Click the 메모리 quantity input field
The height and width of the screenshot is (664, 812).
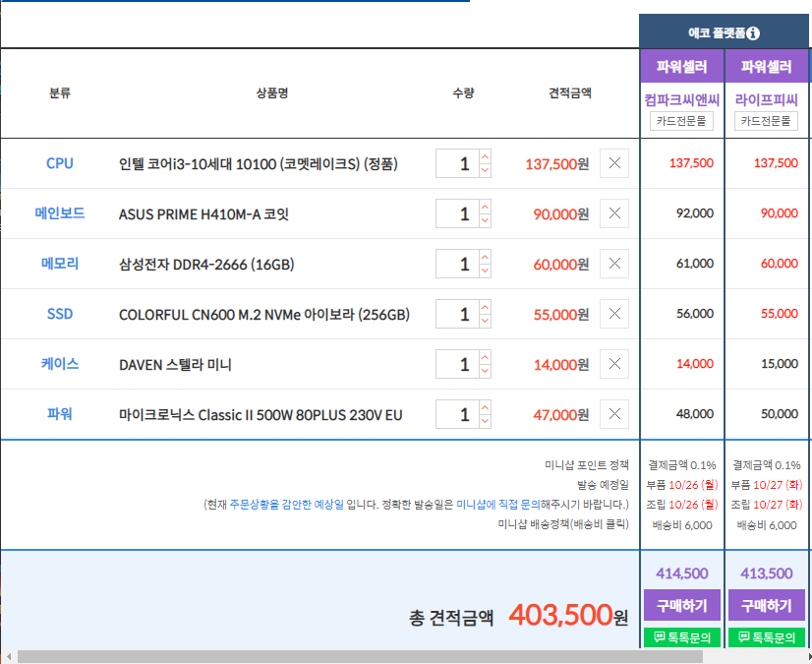[x=457, y=264]
